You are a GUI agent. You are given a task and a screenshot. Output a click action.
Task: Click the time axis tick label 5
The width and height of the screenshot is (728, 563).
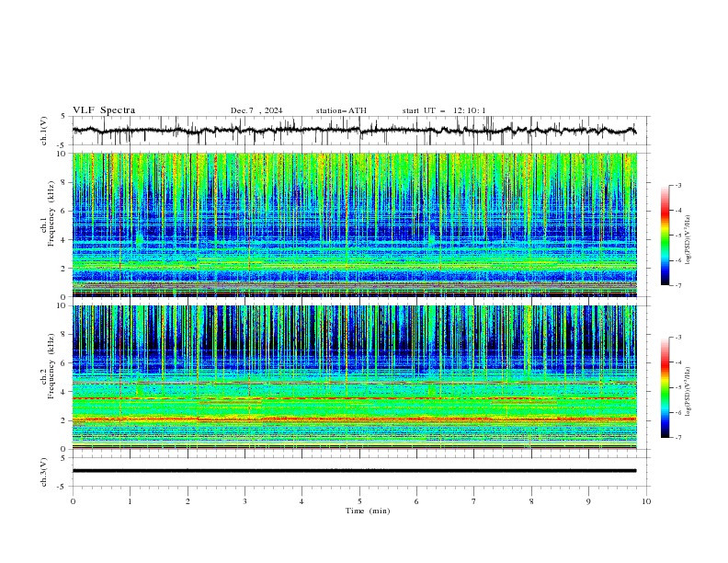[x=359, y=501]
